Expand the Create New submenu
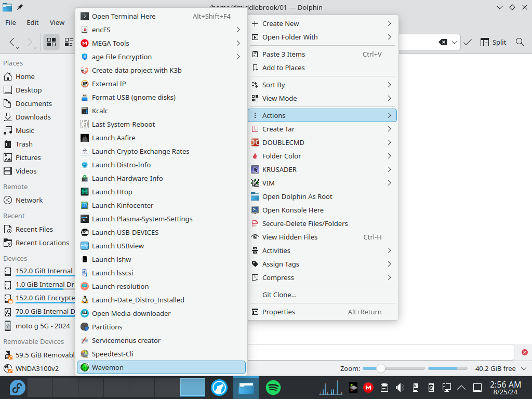532x399 pixels. [x=322, y=23]
